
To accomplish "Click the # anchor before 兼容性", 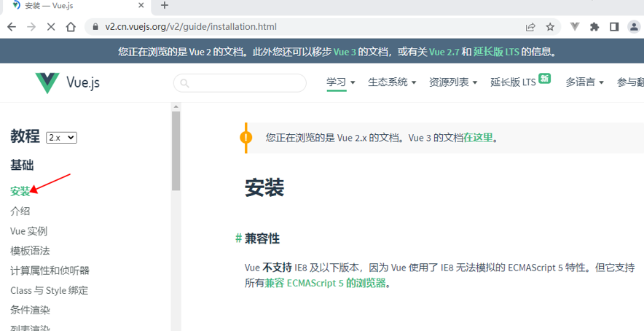I will tap(238, 238).
